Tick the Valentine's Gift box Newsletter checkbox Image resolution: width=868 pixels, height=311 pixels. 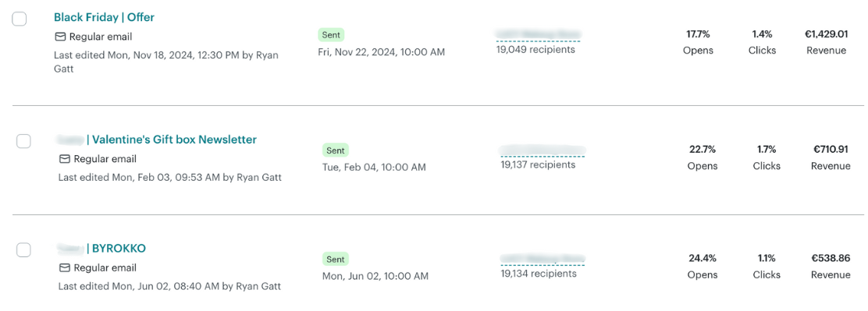pos(23,141)
